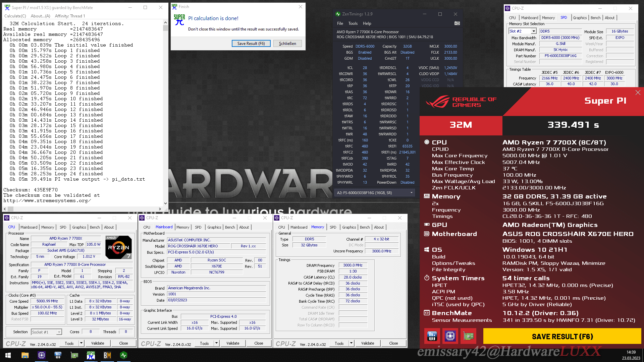The image size is (644, 362).
Task: Click the yellow SAVE RESULT (F6) button
Action: 562,336
